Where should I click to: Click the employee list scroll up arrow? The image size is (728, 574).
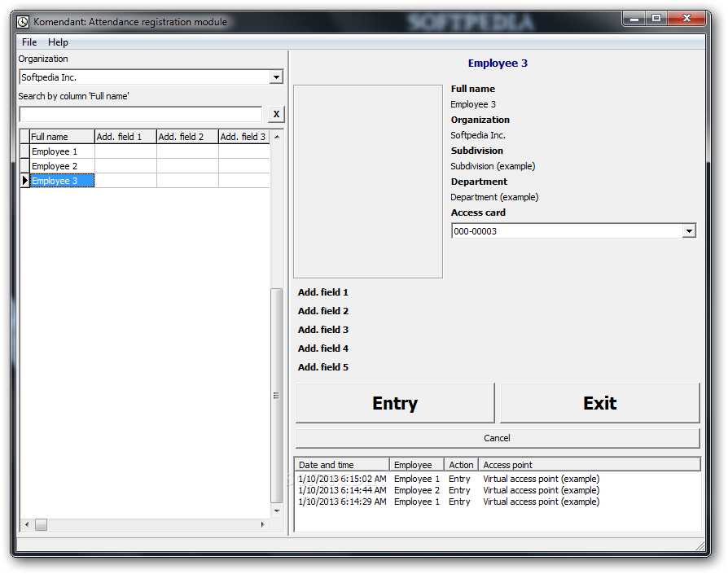(x=277, y=137)
